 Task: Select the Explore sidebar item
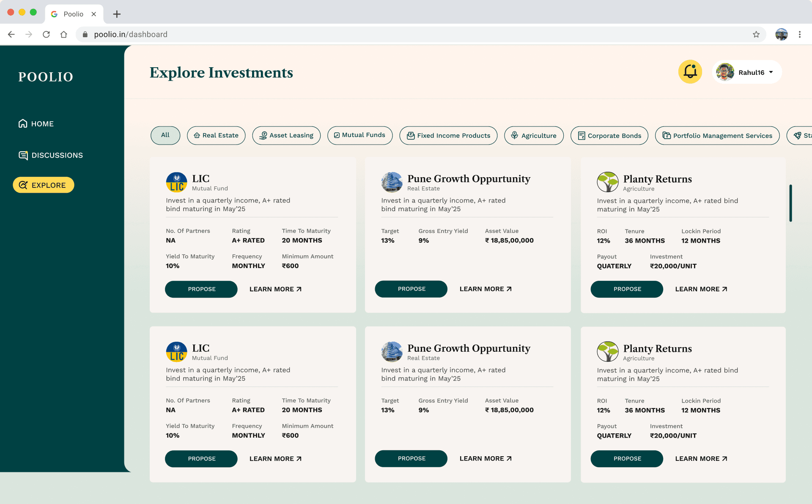click(x=44, y=185)
